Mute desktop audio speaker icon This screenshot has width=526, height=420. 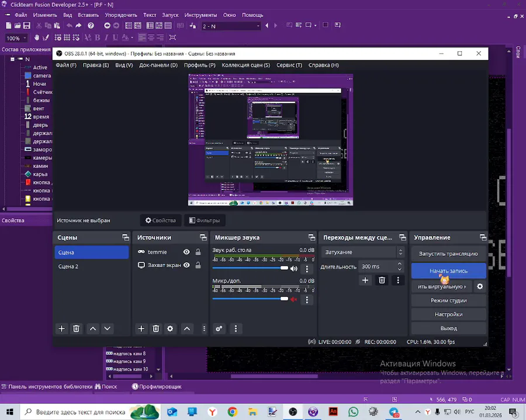click(x=294, y=269)
